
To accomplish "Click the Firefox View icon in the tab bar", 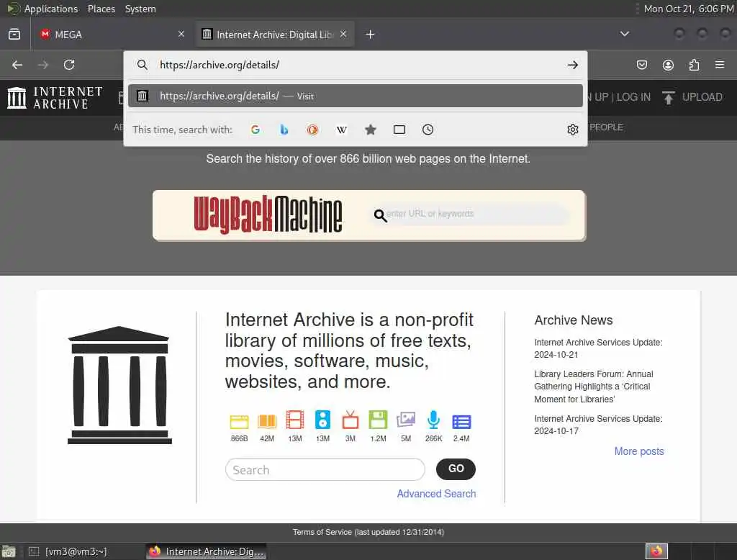I will pyautogui.click(x=14, y=35).
